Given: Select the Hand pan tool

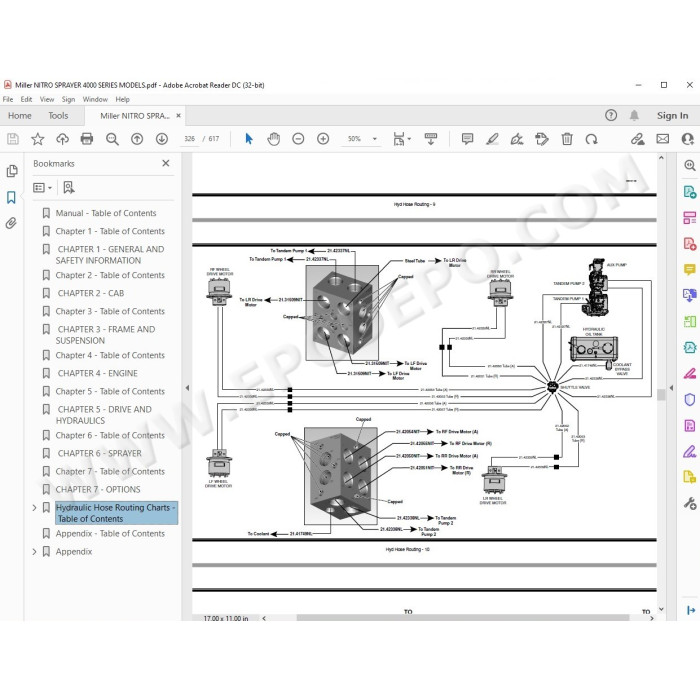Looking at the screenshot, I should click(273, 139).
